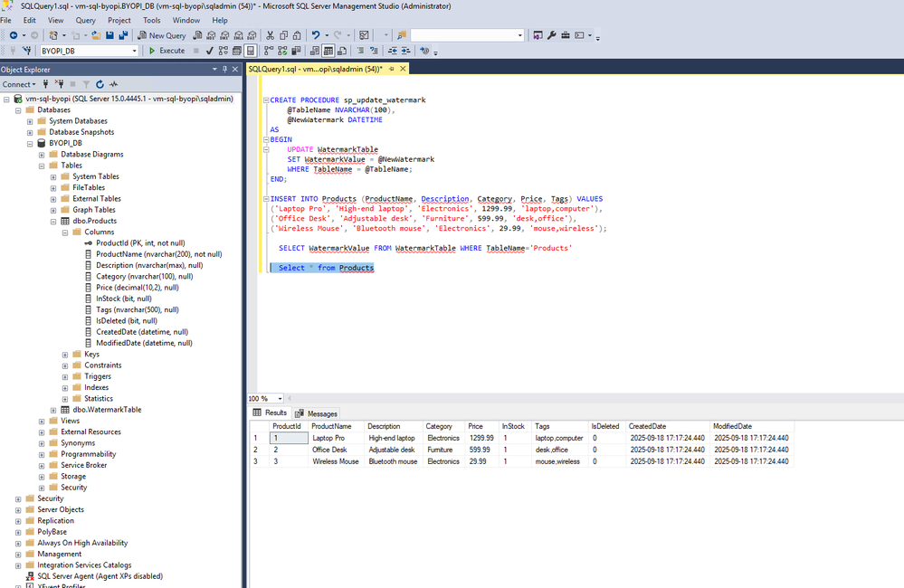Open the Query menu
Screen dimensions: 904x588
(x=85, y=20)
